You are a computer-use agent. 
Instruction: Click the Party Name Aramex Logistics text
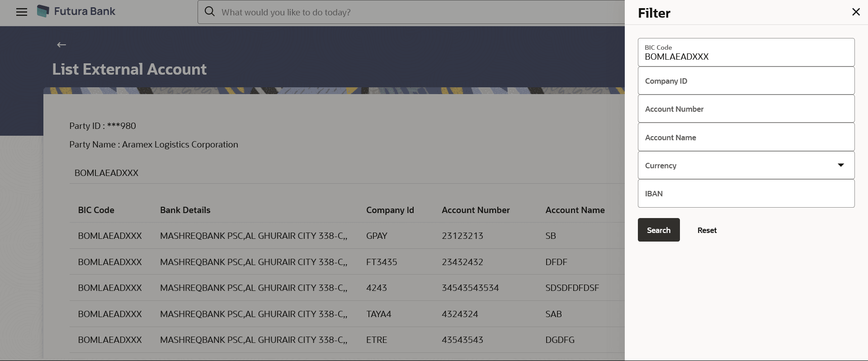pyautogui.click(x=154, y=144)
